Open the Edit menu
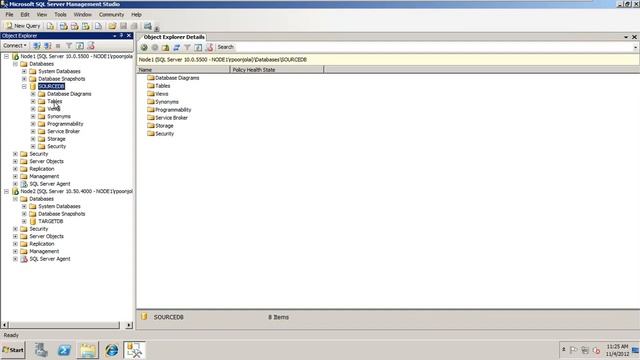 pos(25,15)
